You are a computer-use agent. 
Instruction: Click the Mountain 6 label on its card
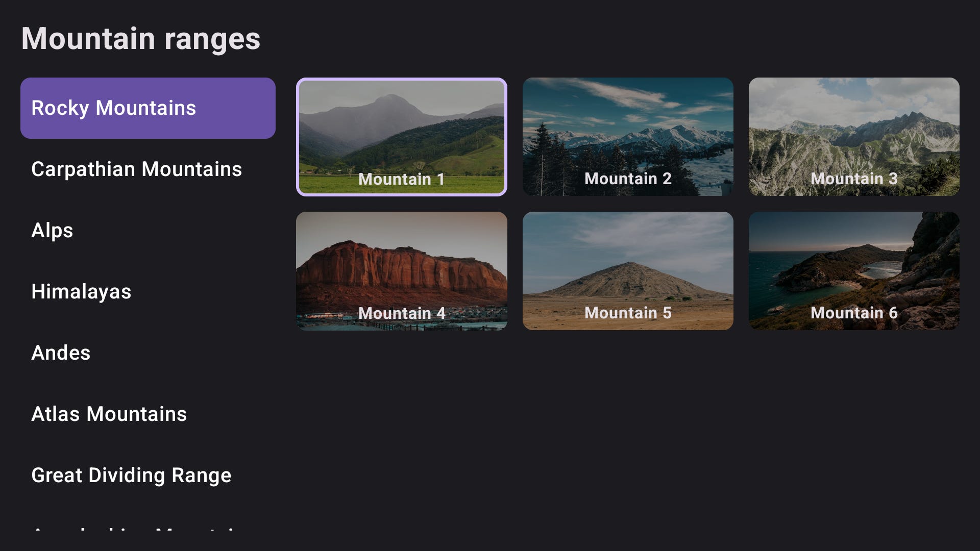[x=855, y=313]
